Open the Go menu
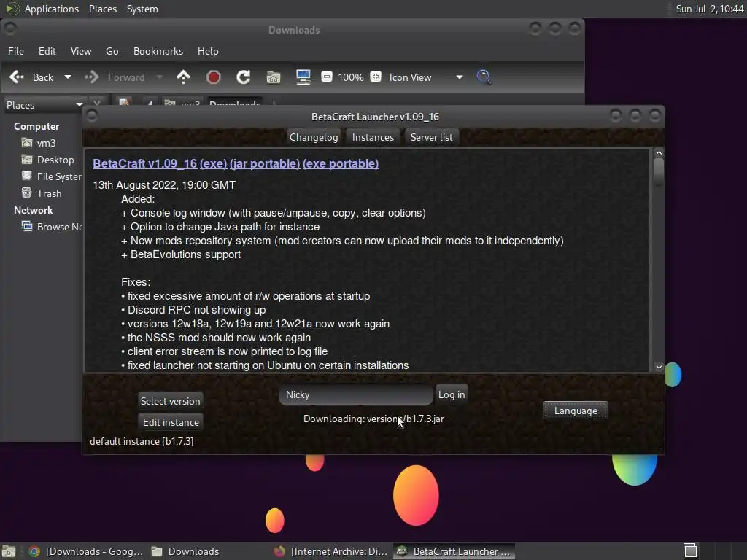 [x=112, y=51]
